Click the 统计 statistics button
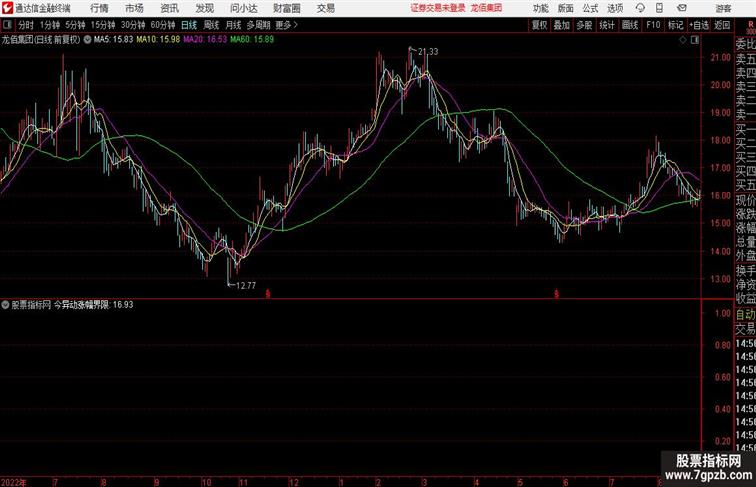 point(607,25)
